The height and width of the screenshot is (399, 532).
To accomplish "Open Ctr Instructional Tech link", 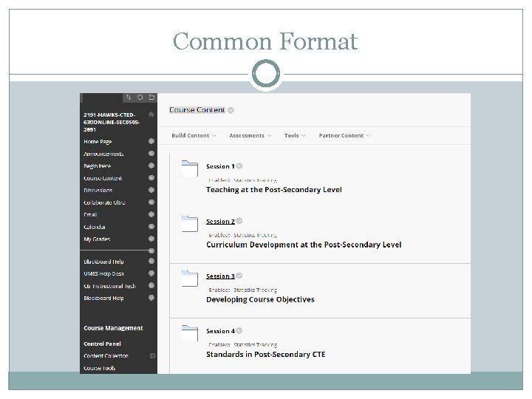I will click(x=109, y=286).
